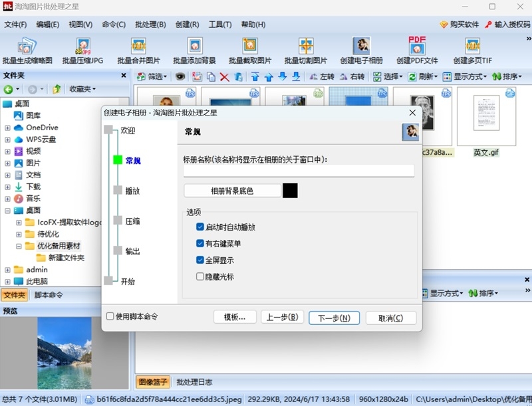The height and width of the screenshot is (406, 532).
Task: Expand the WPS云盘 tree node
Action: (7, 140)
